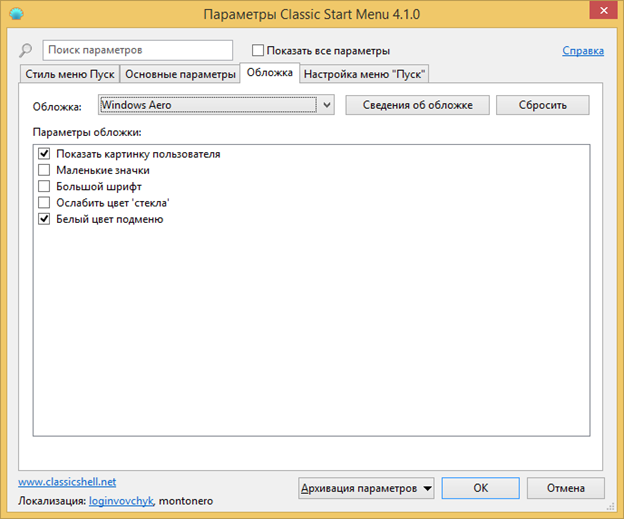Image resolution: width=624 pixels, height=519 pixels.
Task: Toggle 'Показать картинку пользователя' checkbox
Action: (x=43, y=154)
